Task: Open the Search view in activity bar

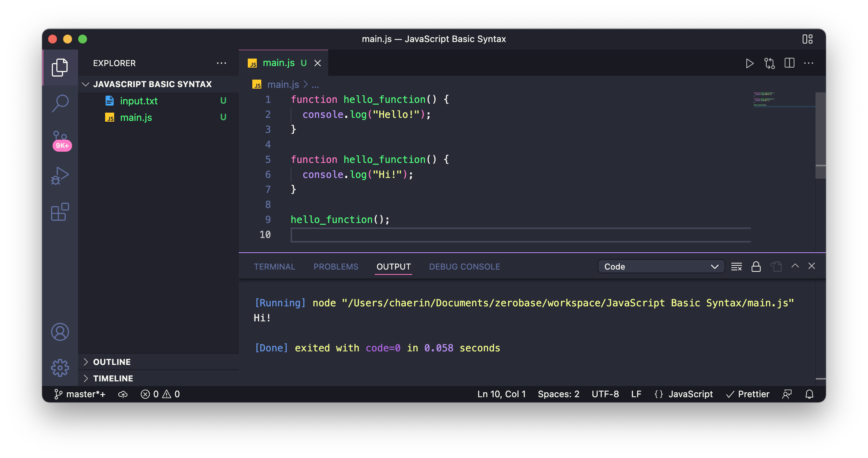Action: (x=60, y=103)
